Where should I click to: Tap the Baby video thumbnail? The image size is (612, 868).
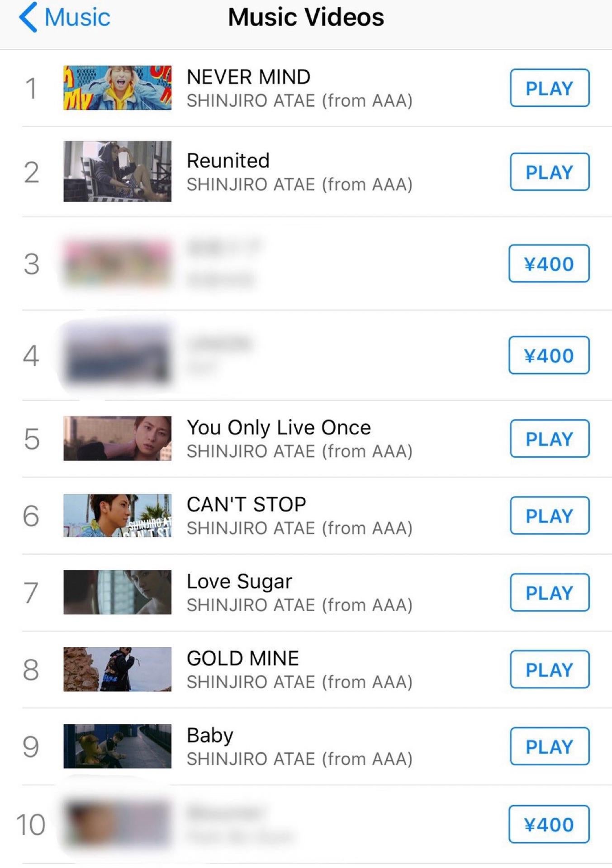117,746
